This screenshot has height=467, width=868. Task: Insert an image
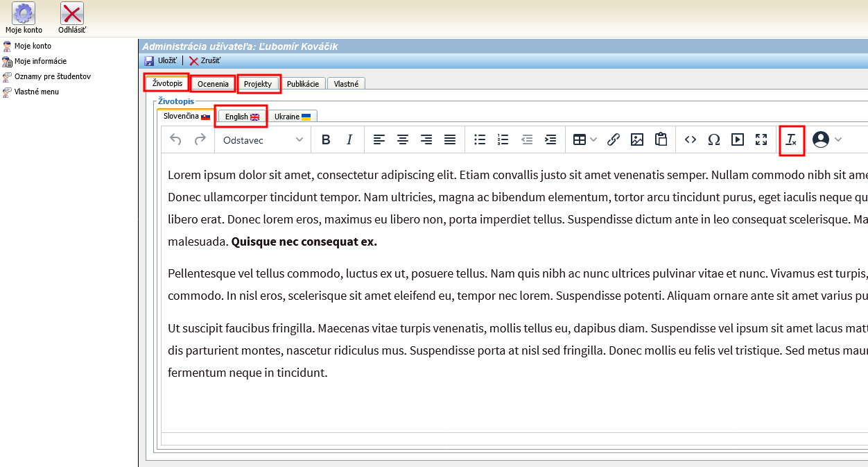[x=637, y=139]
